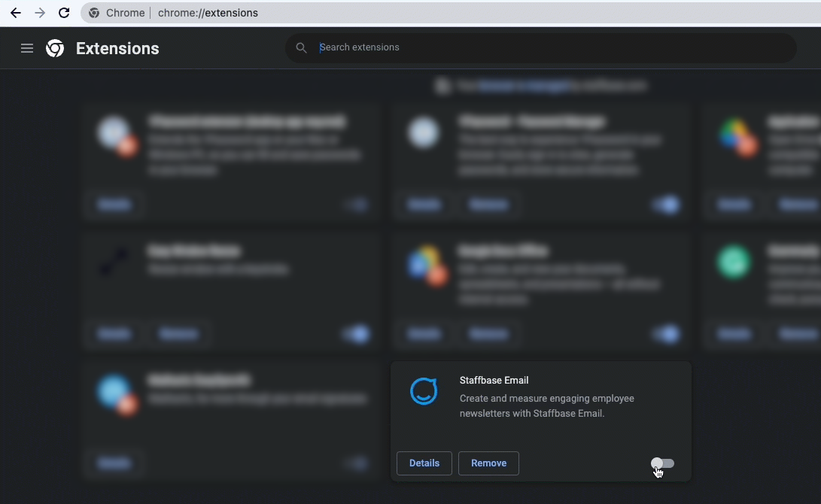Focus the Search extensions field
The image size is (821, 504).
click(x=541, y=47)
